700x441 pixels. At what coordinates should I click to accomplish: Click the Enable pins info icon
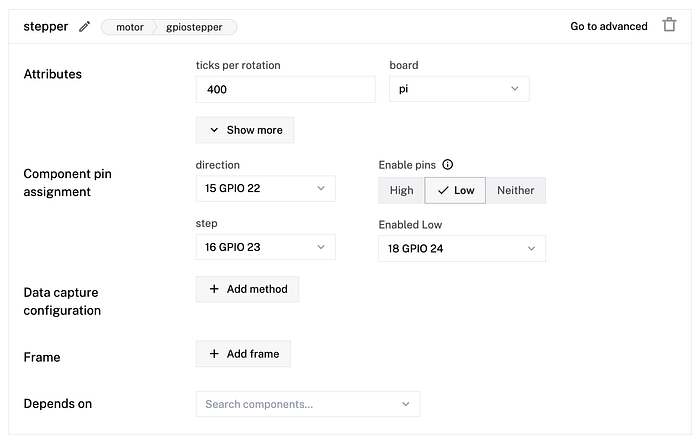[x=448, y=164]
